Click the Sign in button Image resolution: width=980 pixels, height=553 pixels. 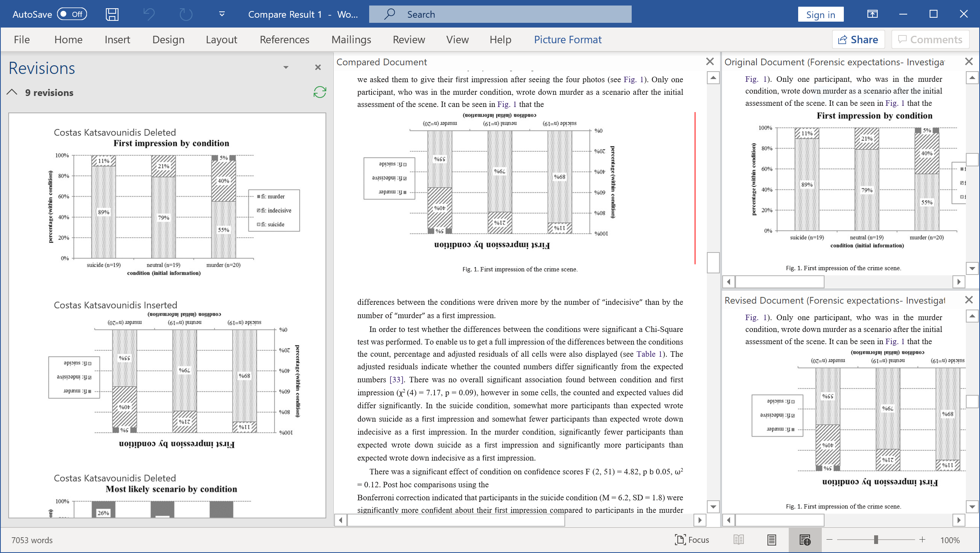click(x=820, y=15)
